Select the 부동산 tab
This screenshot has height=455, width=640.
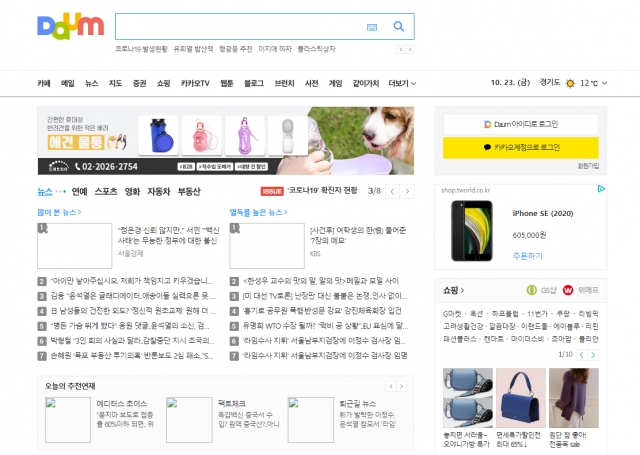[x=189, y=191]
